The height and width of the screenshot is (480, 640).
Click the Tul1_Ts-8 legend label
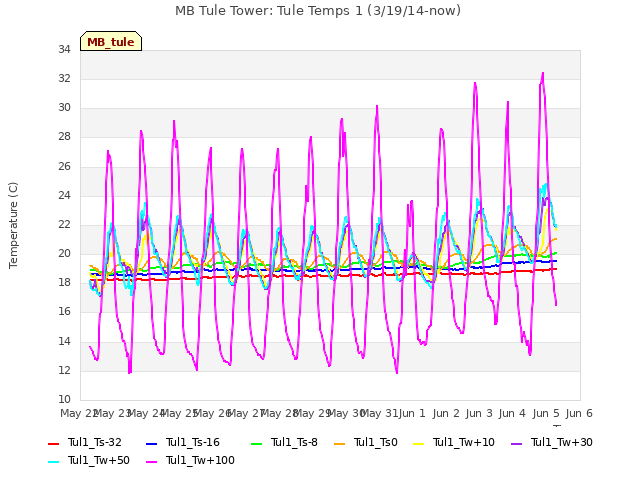coord(294,442)
